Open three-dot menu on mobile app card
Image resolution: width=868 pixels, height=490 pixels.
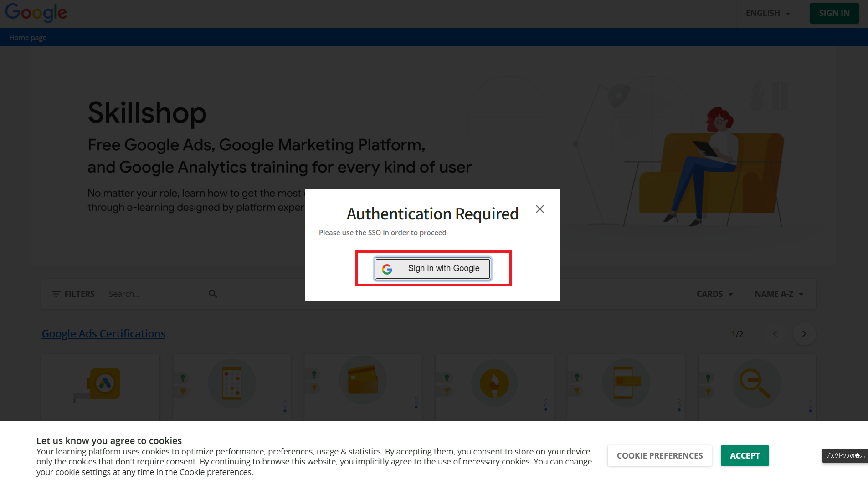point(285,406)
